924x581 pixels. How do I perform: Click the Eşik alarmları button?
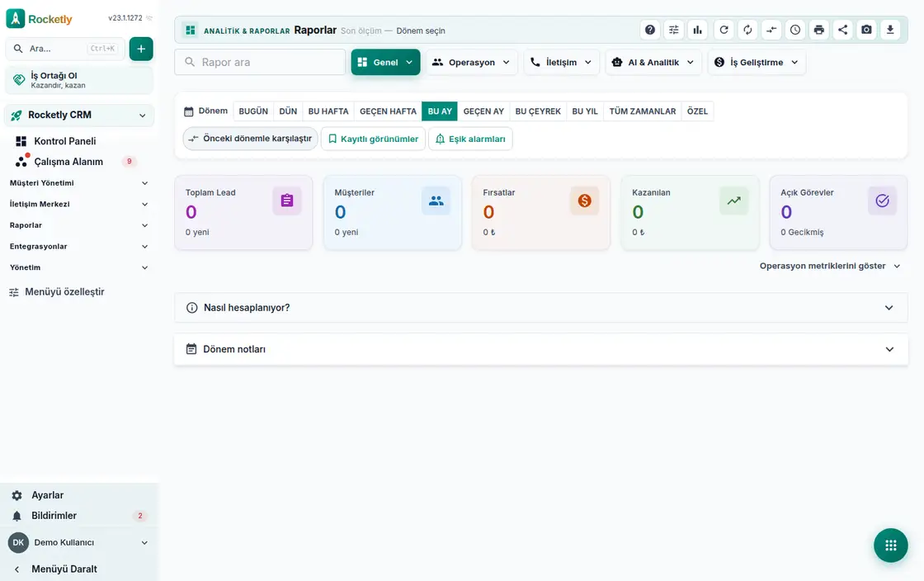click(470, 139)
